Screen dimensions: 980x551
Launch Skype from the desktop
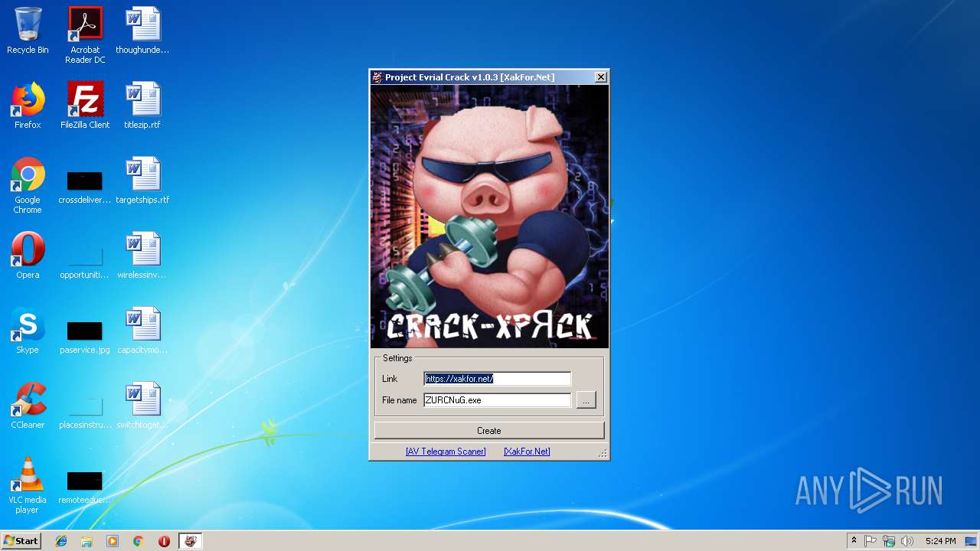[28, 331]
